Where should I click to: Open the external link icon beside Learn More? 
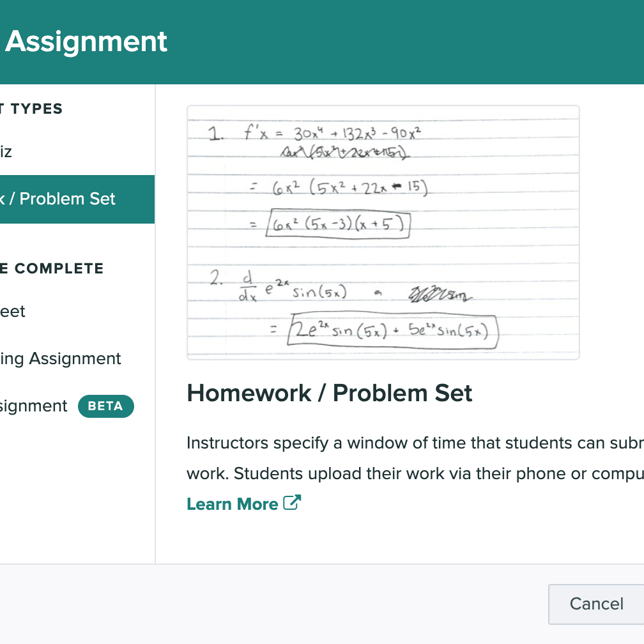pyautogui.click(x=292, y=503)
